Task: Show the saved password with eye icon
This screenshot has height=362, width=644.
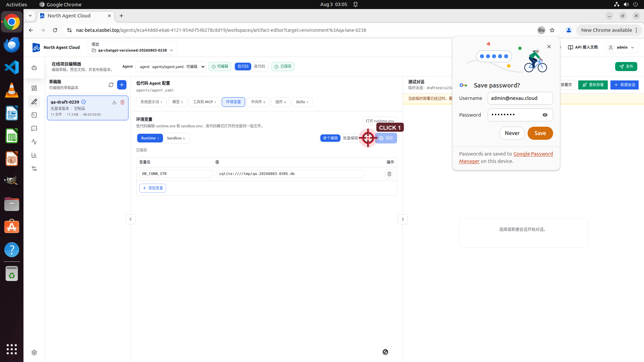Action: [545, 115]
